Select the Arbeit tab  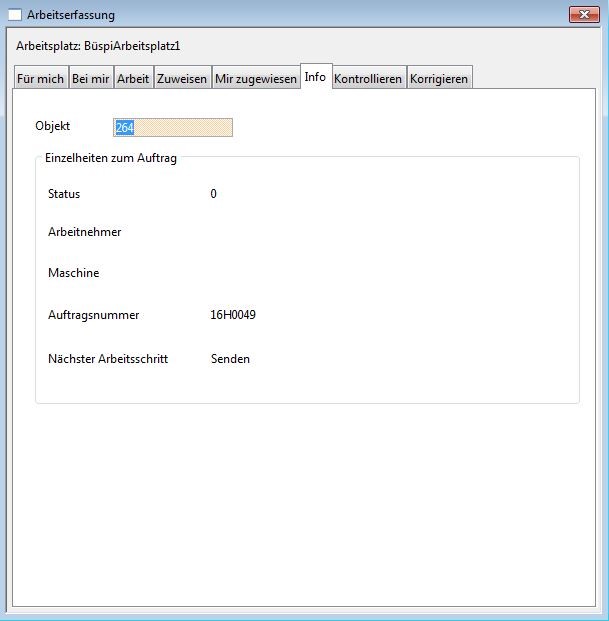133,79
